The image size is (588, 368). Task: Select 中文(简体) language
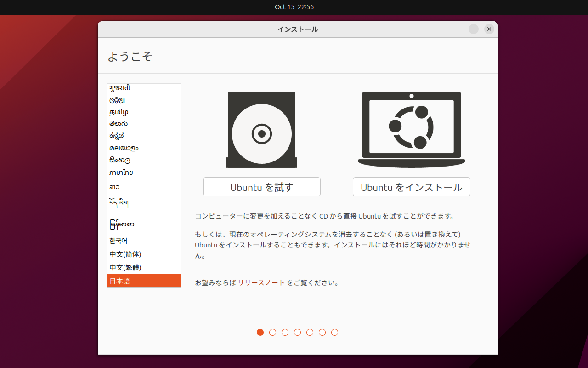(x=125, y=253)
